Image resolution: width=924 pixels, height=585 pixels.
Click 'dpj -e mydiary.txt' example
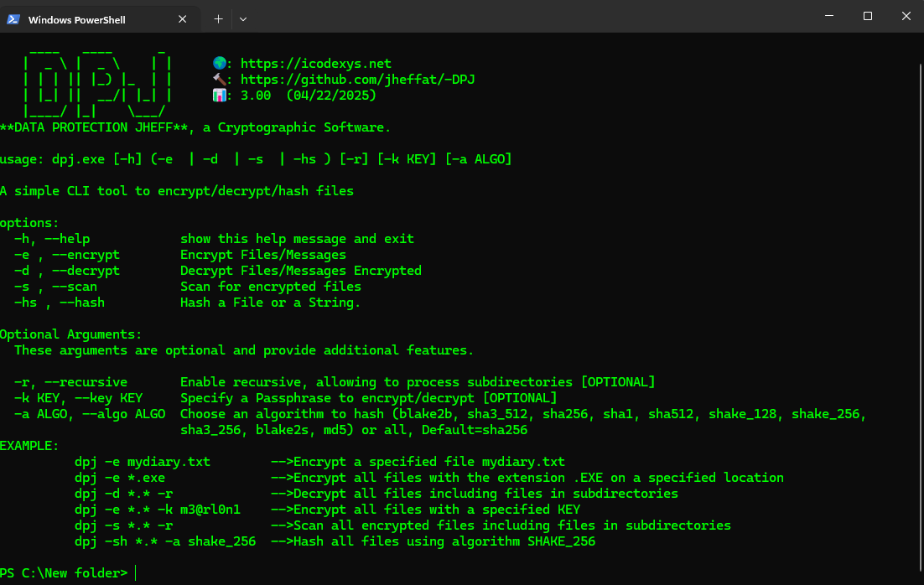(319, 461)
